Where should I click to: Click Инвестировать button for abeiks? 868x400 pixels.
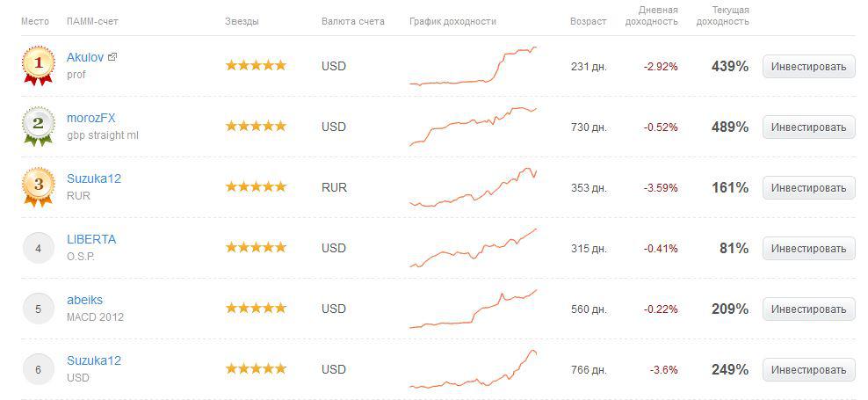pos(809,309)
